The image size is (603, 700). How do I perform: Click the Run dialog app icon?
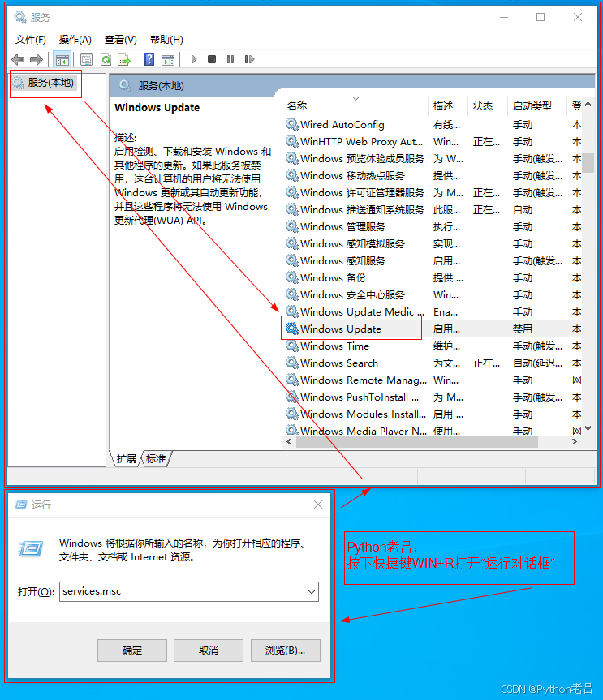(x=32, y=548)
